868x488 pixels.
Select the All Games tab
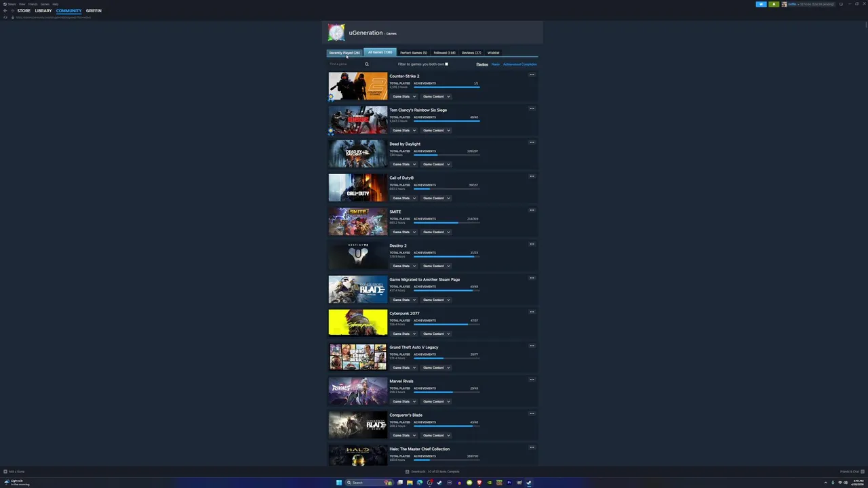380,52
